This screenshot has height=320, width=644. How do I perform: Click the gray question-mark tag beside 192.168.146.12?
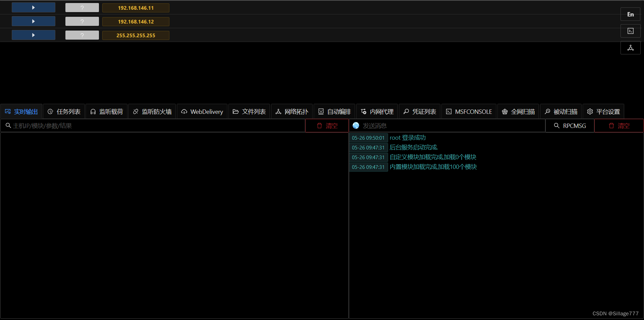click(x=82, y=21)
